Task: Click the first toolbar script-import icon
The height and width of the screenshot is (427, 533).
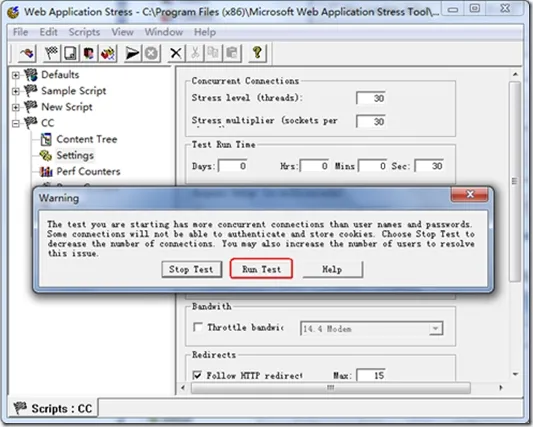Action: click(27, 53)
